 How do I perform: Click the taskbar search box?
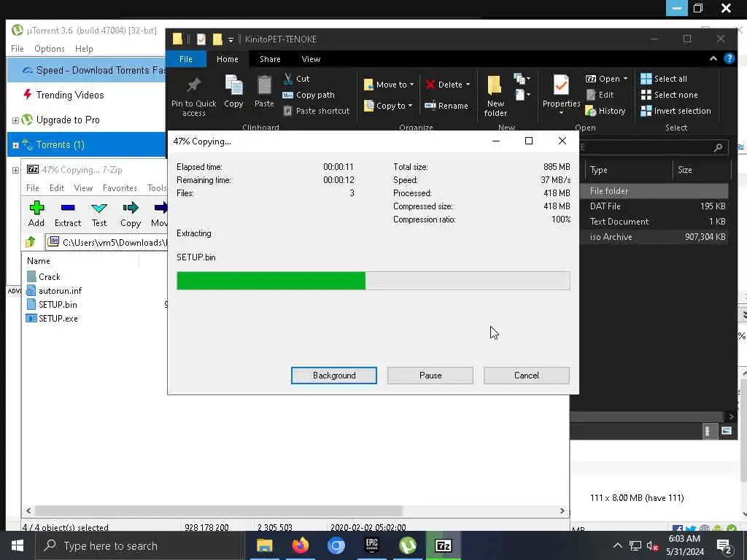(x=141, y=545)
